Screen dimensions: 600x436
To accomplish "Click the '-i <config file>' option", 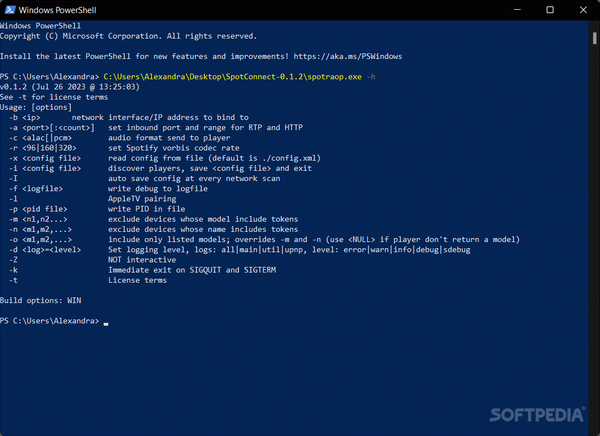I will pos(45,168).
